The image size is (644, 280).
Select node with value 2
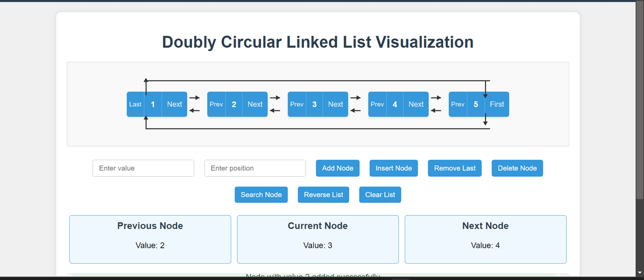[x=234, y=104]
